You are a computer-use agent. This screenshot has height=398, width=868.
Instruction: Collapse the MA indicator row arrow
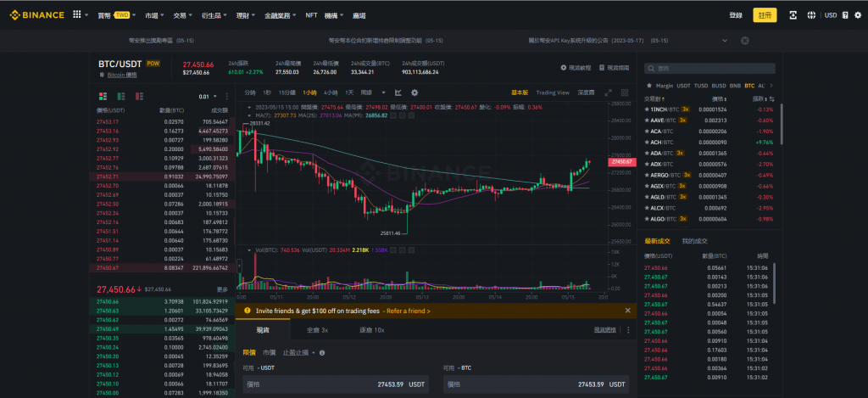[248, 115]
